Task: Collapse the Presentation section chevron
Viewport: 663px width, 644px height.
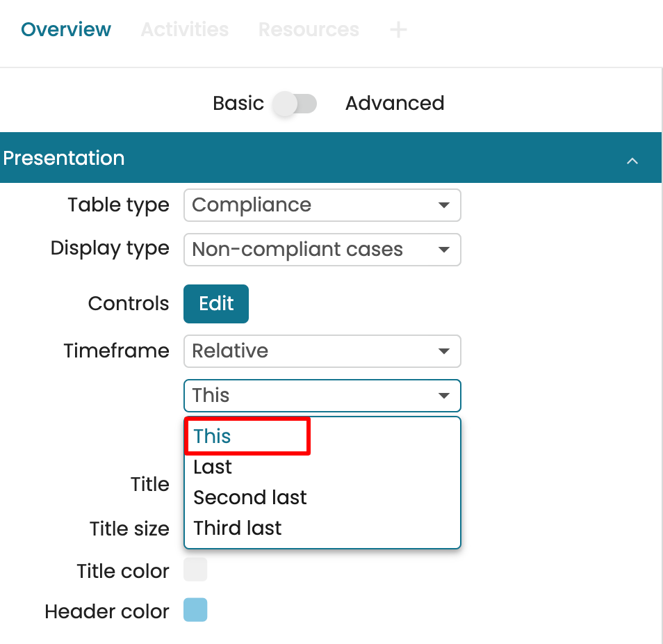Action: 632,161
